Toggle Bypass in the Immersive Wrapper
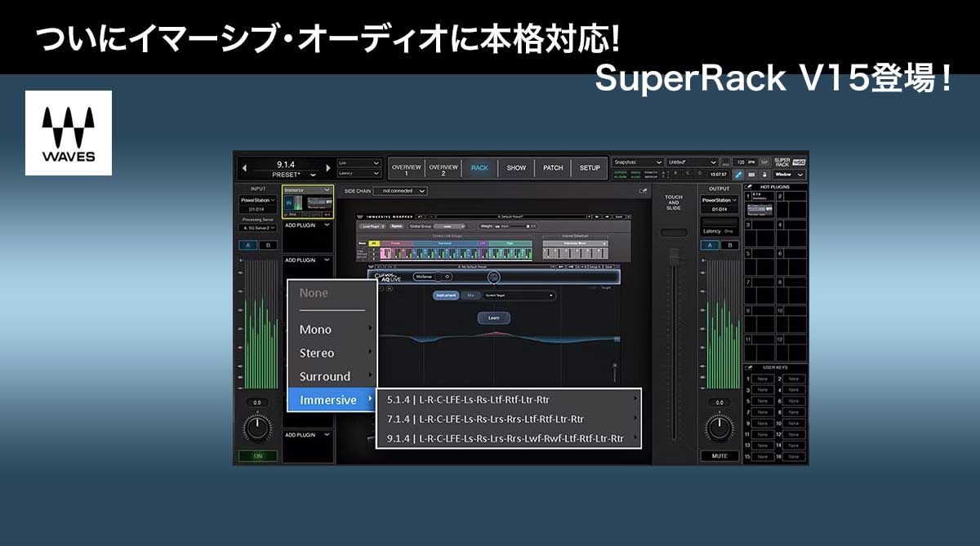980x546 pixels. click(x=397, y=226)
